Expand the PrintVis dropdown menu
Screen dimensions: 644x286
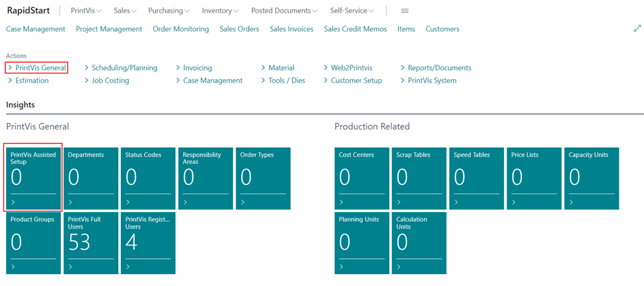(x=87, y=11)
